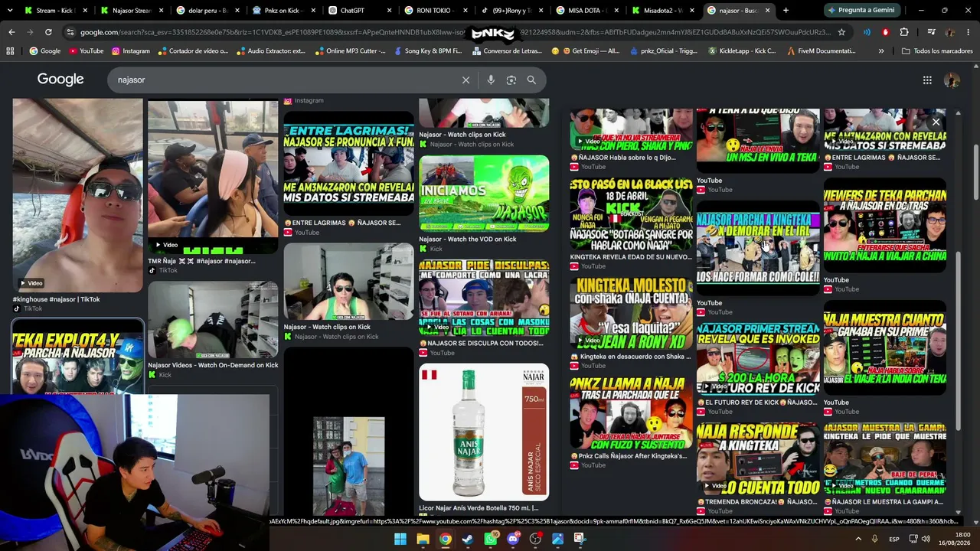Open the Google account avatar
980x551 pixels.
click(x=952, y=80)
